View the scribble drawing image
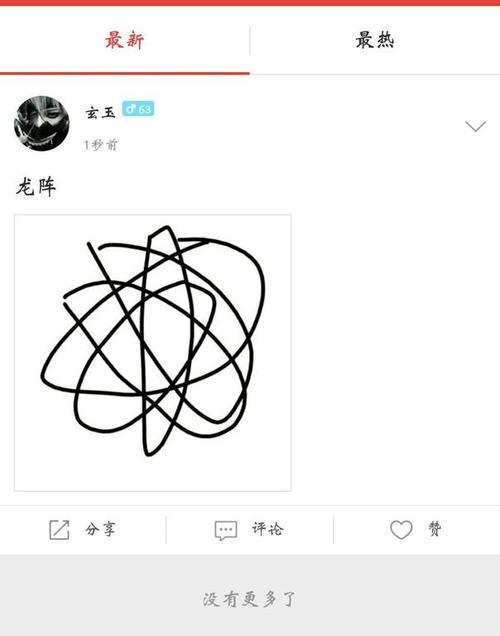Image resolution: width=500 pixels, height=636 pixels. point(153,353)
